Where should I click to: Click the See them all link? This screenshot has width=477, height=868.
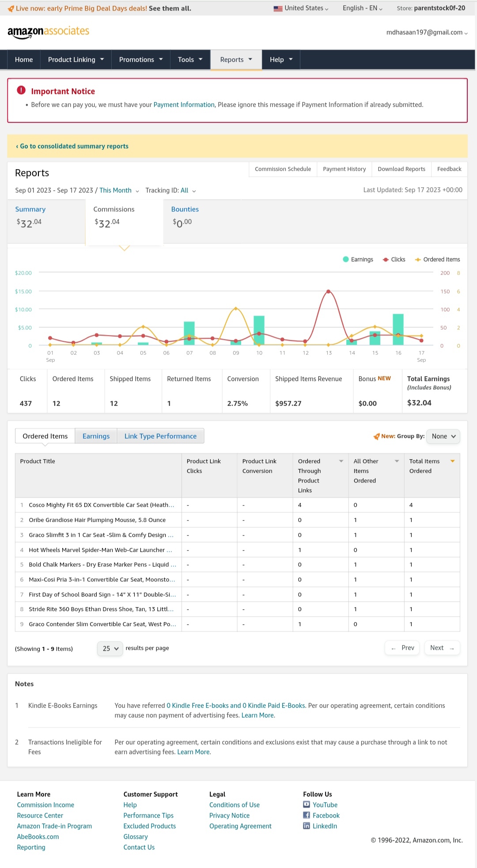coord(170,8)
